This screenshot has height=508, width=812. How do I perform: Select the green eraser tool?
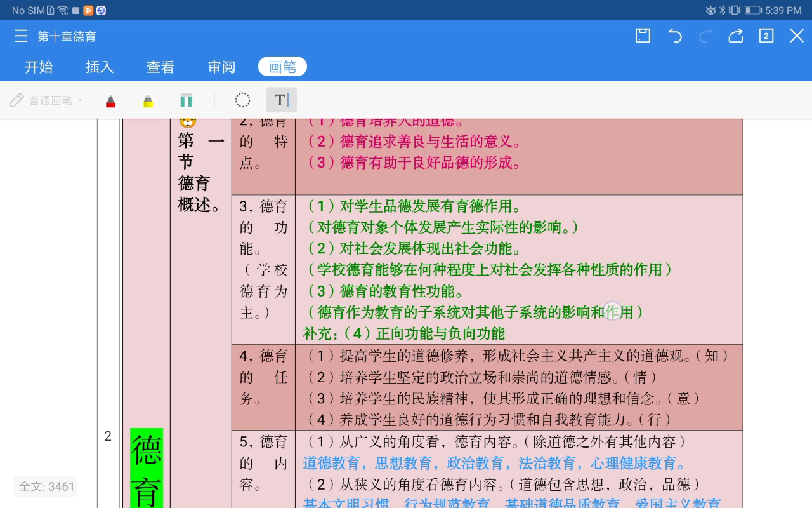(x=186, y=100)
